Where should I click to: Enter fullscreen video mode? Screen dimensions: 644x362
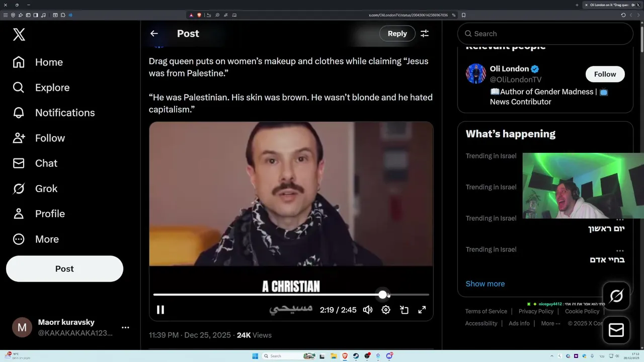click(x=422, y=310)
